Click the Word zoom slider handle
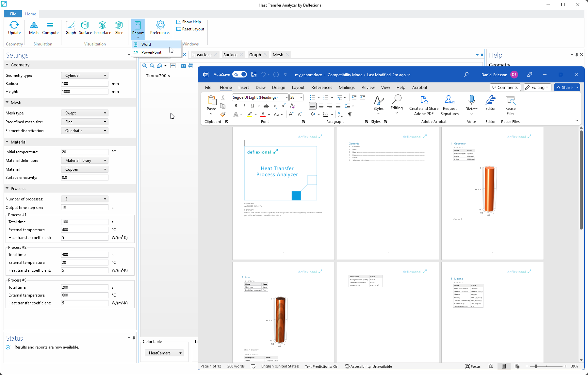588x375 pixels. point(536,366)
